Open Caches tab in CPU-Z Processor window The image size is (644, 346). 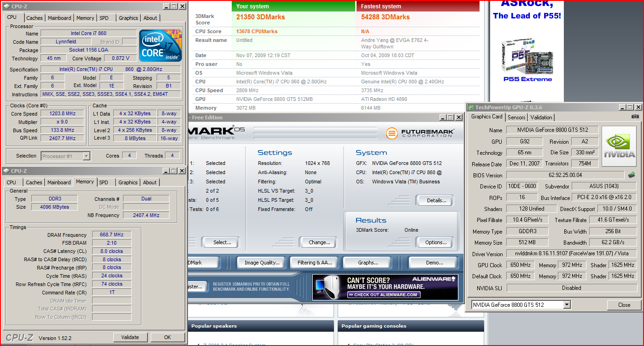[x=34, y=18]
